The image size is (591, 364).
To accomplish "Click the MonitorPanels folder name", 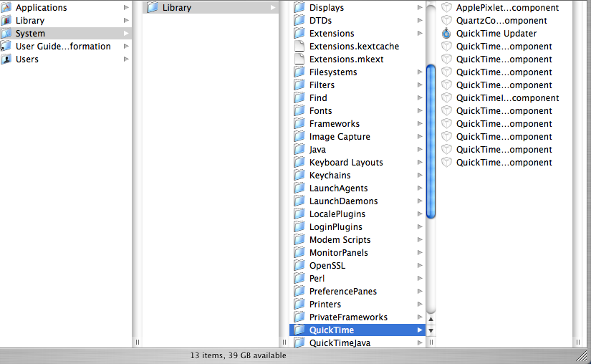I will coord(338,252).
